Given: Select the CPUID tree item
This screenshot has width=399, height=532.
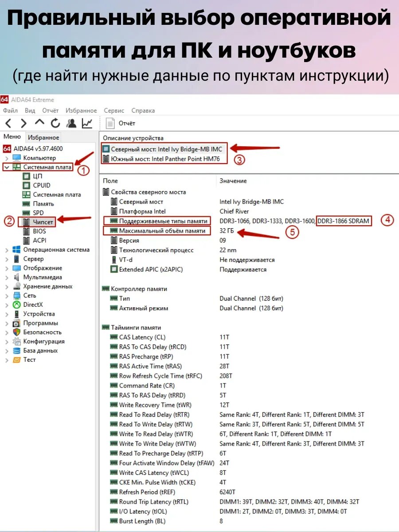Looking at the screenshot, I should click(x=36, y=185).
